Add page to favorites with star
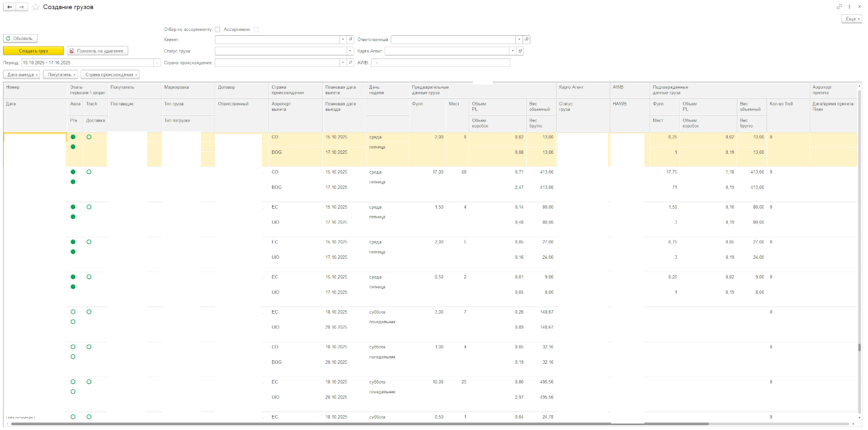Image resolution: width=868 pixels, height=430 pixels. pyautogui.click(x=36, y=7)
